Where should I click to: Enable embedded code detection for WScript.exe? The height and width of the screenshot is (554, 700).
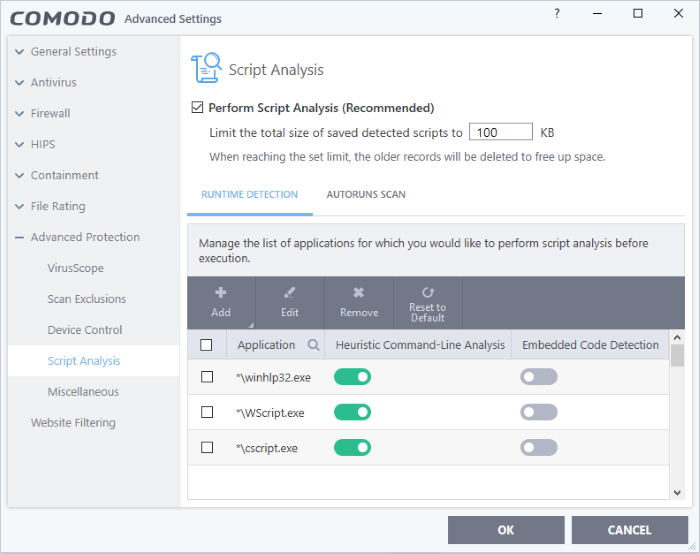coord(538,412)
